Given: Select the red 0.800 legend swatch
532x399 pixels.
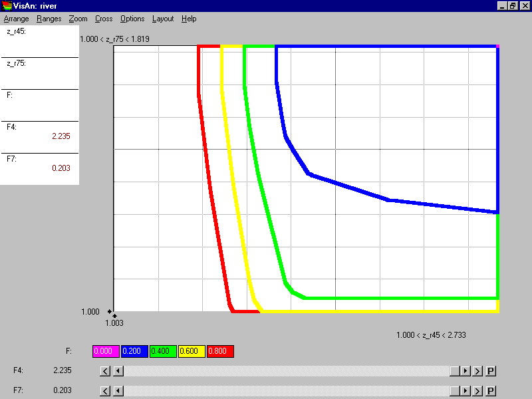Looking at the screenshot, I should pos(220,351).
